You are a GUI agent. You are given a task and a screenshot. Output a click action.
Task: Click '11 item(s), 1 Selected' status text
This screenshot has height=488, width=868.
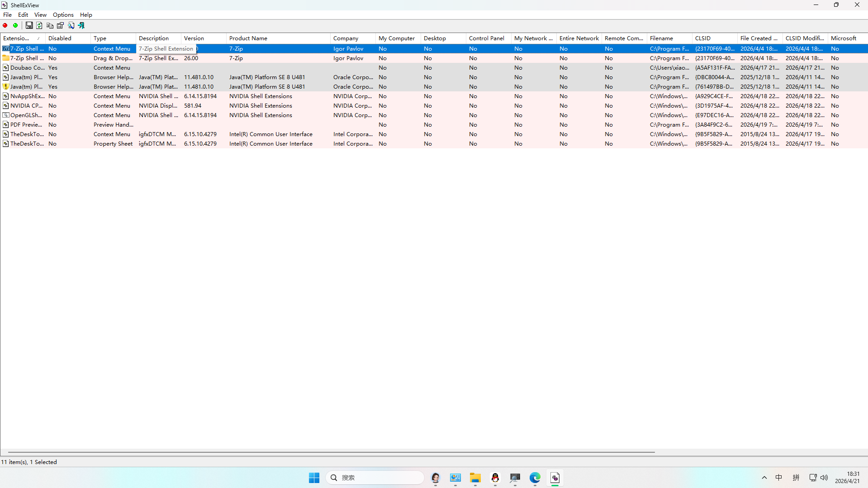click(29, 462)
